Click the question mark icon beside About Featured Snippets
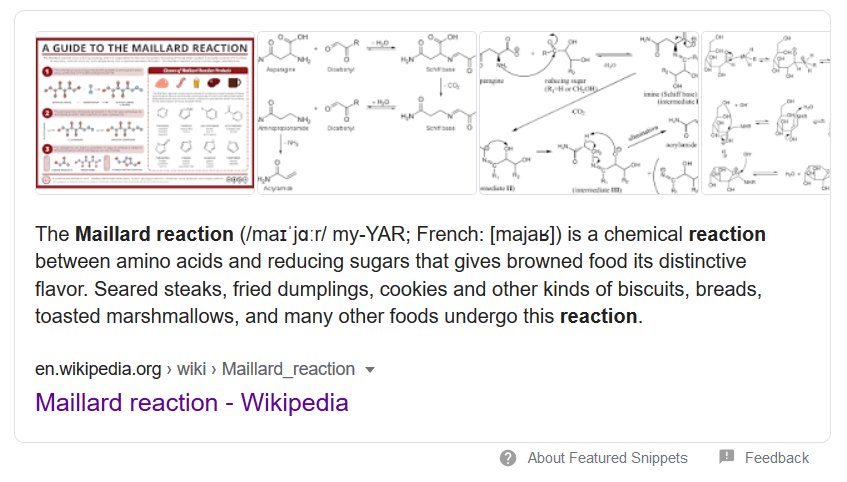The width and height of the screenshot is (847, 482). 508,458
